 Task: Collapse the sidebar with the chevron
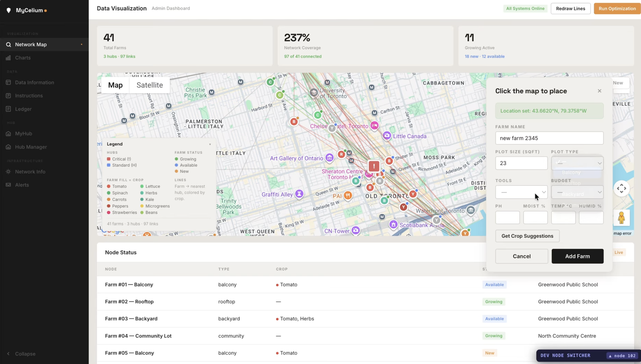point(8,354)
